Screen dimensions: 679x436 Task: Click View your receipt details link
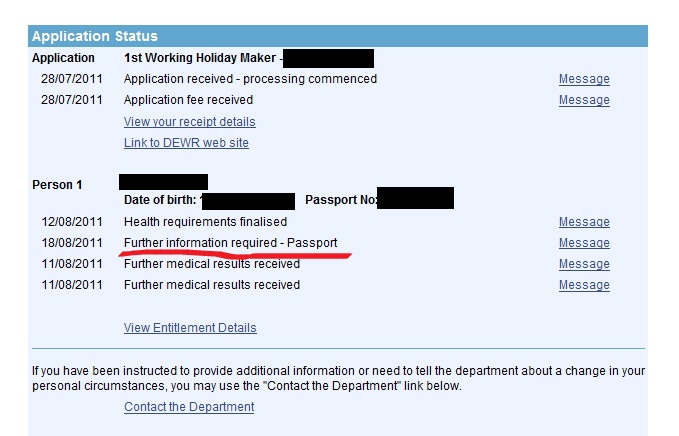[x=190, y=122]
